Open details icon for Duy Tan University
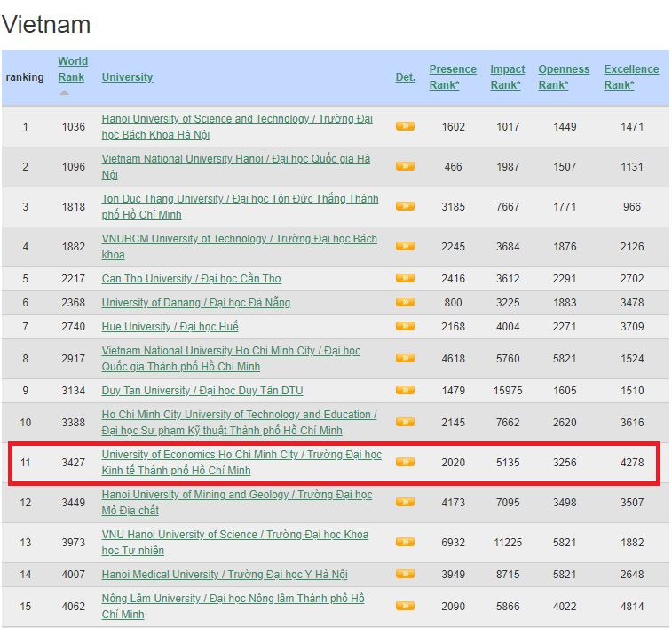672x628 pixels. tap(405, 390)
